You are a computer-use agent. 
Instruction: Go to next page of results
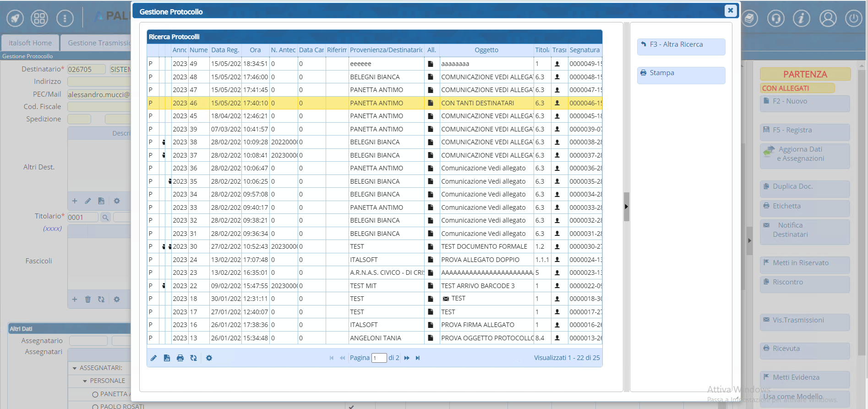click(x=407, y=358)
